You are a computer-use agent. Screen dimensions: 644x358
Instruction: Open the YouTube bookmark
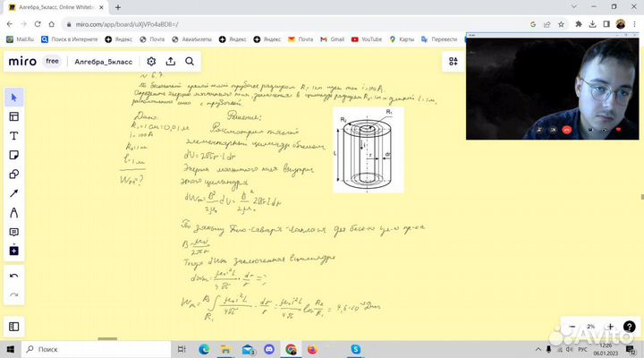tap(367, 39)
